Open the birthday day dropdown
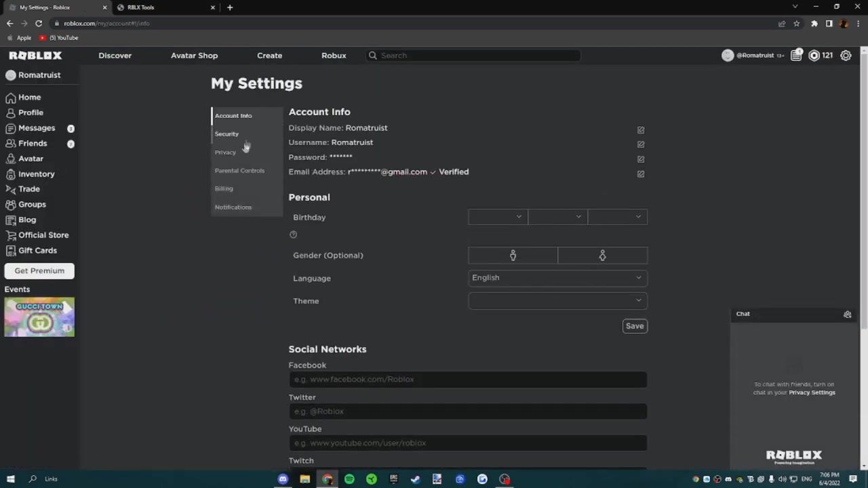The width and height of the screenshot is (868, 488). (x=557, y=217)
